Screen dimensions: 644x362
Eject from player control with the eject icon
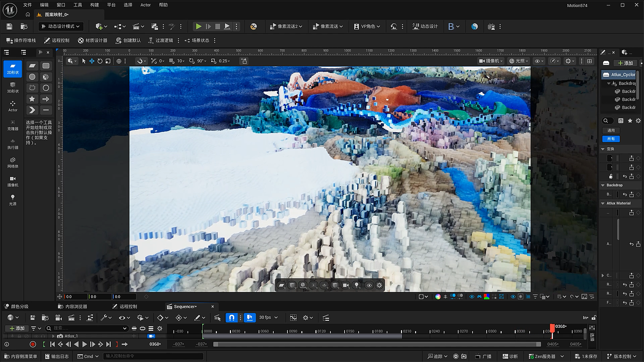tap(227, 26)
